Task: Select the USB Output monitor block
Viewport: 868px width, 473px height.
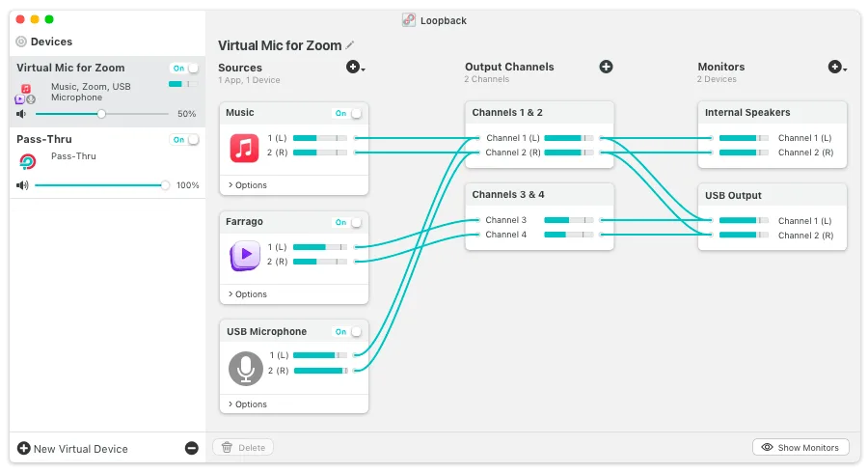Action: click(x=773, y=216)
